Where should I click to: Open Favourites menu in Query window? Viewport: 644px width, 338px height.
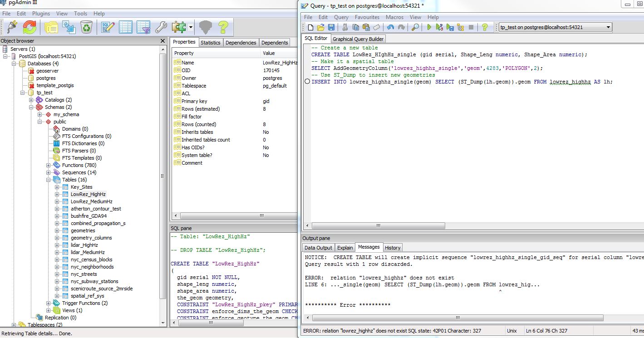coord(367,17)
